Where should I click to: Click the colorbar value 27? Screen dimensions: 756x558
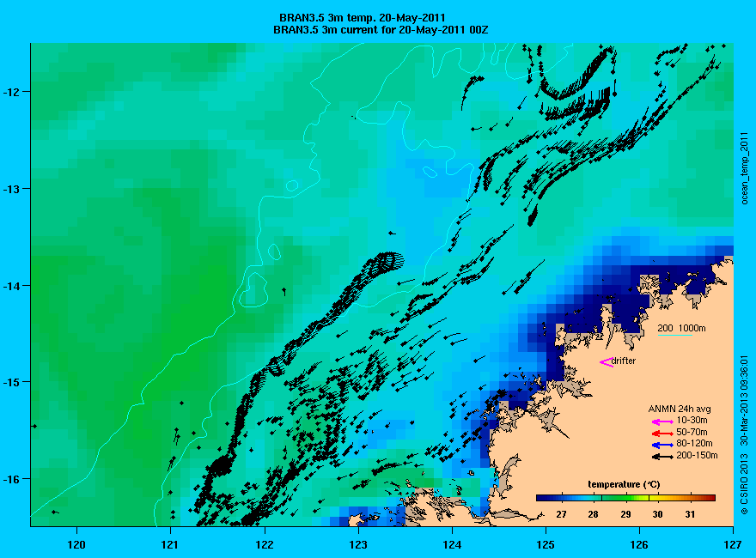pyautogui.click(x=561, y=514)
